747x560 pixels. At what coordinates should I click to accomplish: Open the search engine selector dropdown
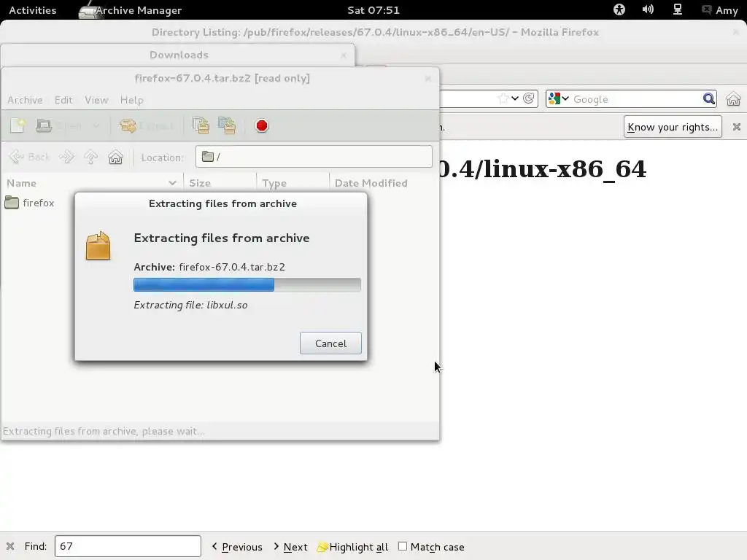click(x=558, y=98)
